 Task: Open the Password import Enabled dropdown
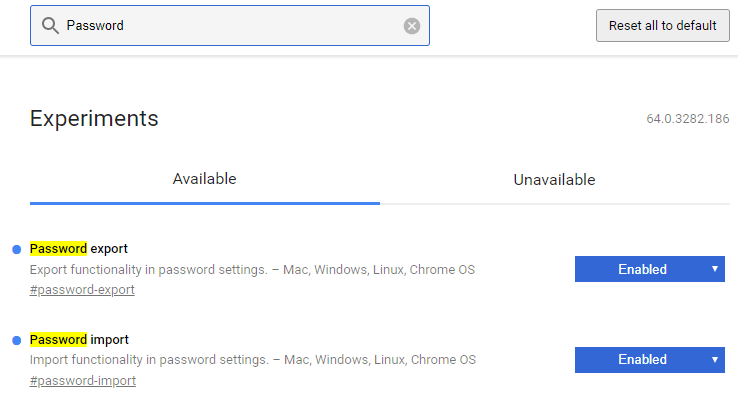click(650, 360)
